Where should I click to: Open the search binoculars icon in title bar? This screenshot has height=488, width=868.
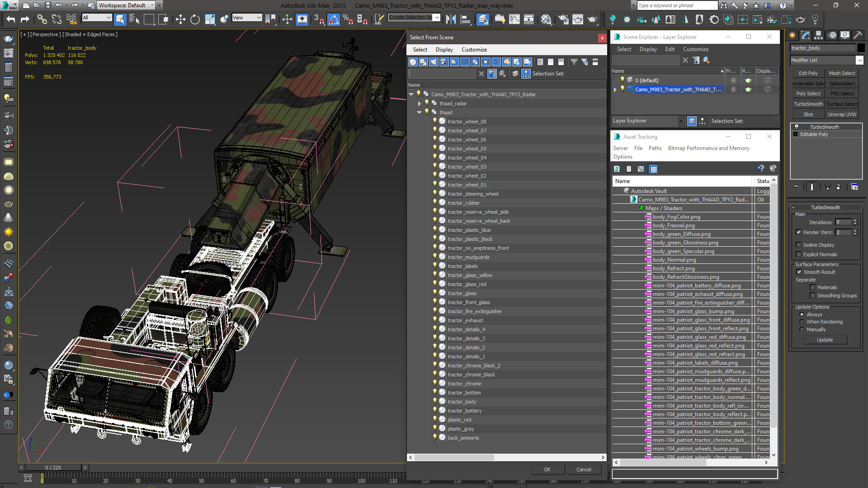point(724,5)
